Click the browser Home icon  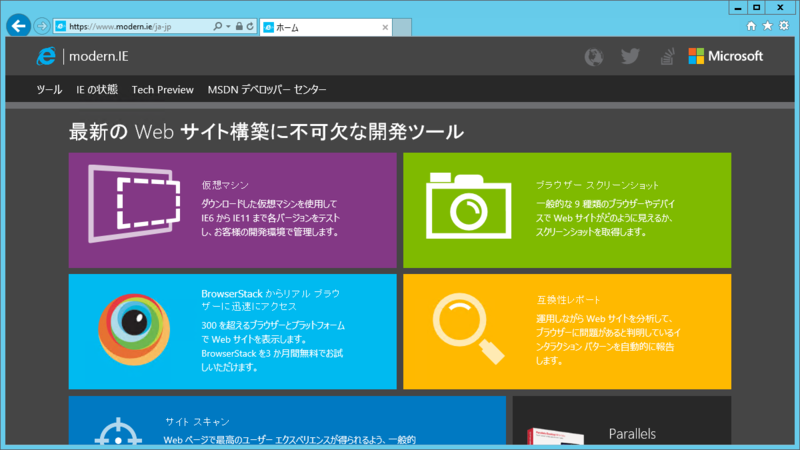pos(751,26)
